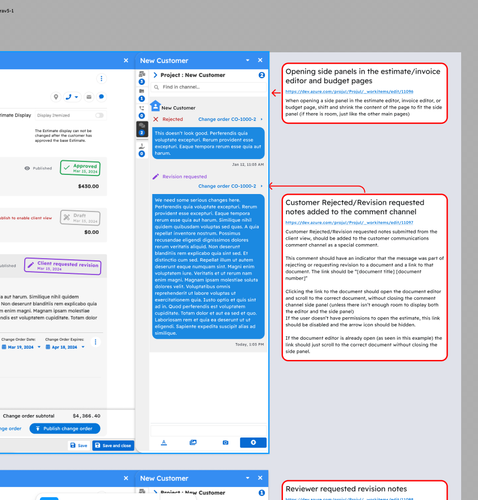The image size is (478, 500).
Task: Click the phone call icon
Action: tap(68, 97)
